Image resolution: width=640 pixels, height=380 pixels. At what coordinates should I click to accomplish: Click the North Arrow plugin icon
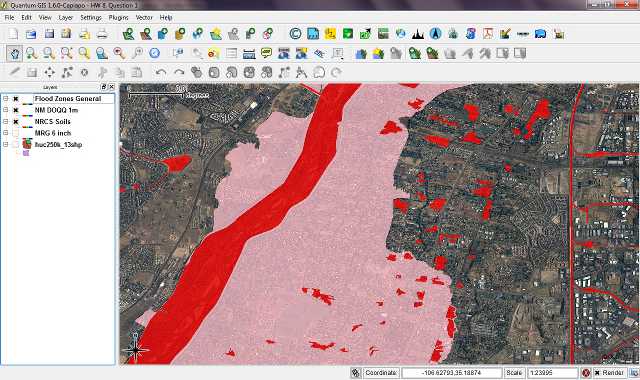point(436,34)
